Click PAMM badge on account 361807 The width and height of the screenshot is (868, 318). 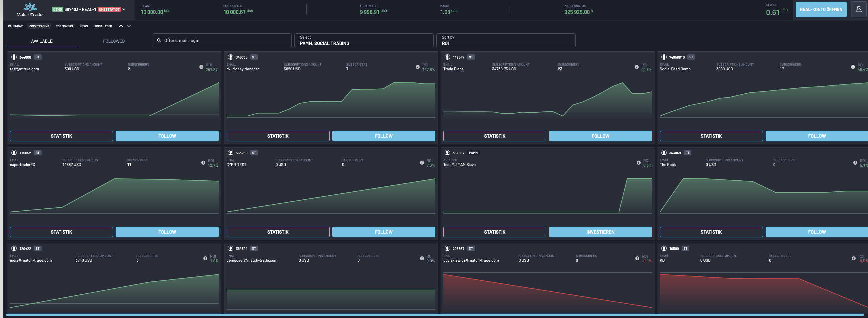click(473, 153)
